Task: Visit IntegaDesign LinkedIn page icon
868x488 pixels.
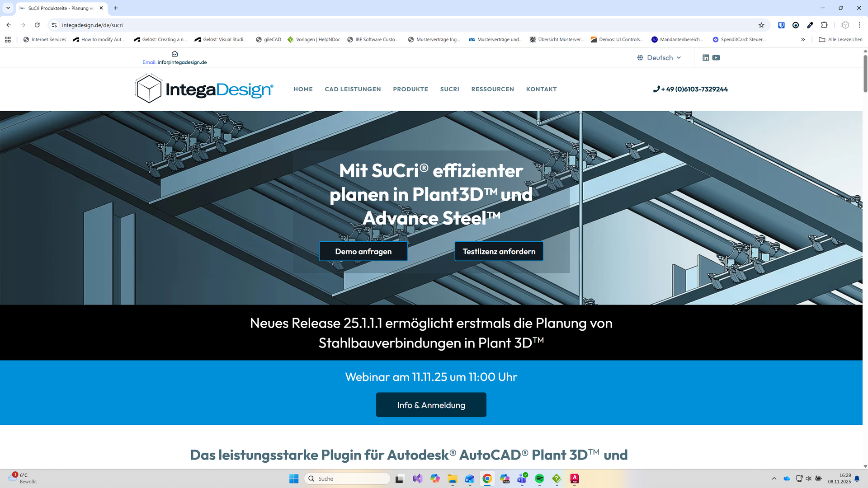Action: coord(706,58)
